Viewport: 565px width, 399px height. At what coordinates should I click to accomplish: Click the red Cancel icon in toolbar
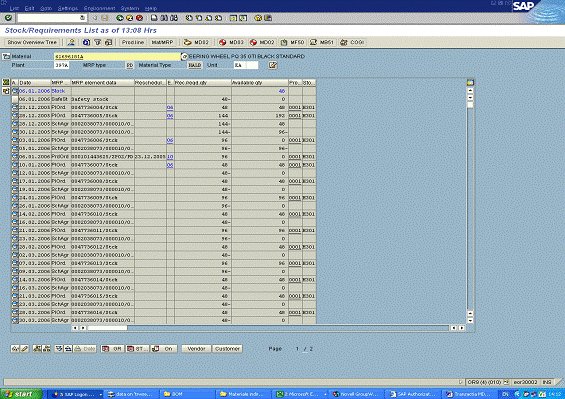[139, 18]
